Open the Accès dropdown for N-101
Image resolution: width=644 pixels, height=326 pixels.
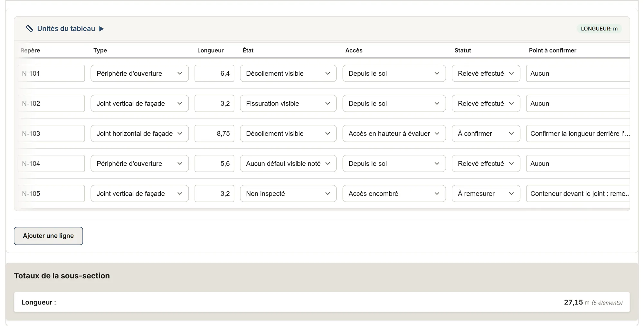394,73
